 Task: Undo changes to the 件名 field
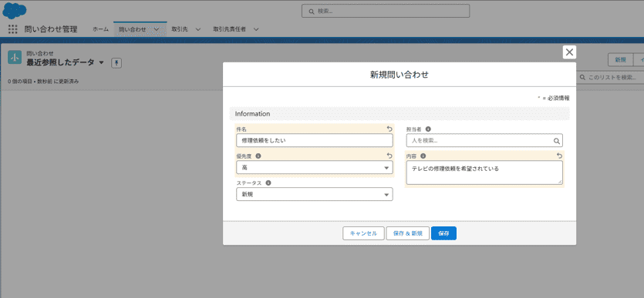389,129
